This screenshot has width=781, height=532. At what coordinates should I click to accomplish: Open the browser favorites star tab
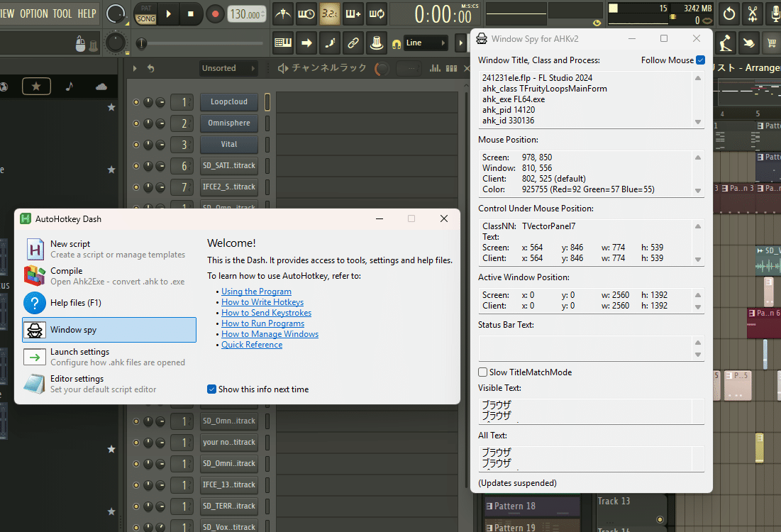(x=36, y=86)
